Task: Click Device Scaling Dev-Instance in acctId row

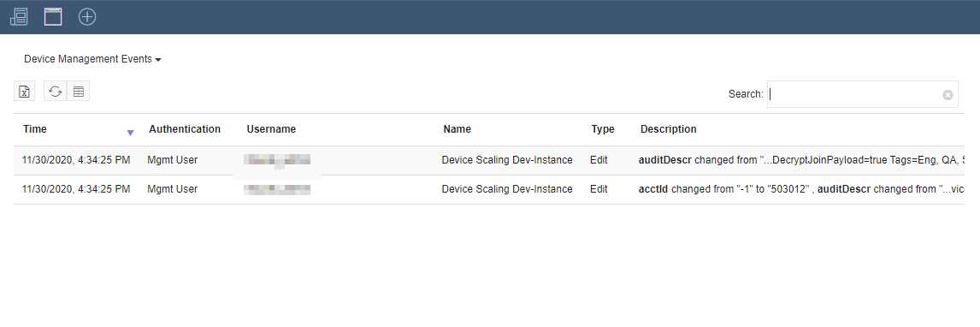Action: tap(507, 189)
